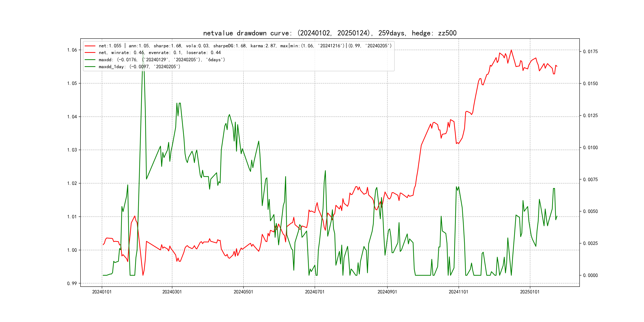
Task: Click the 20241101 x-axis tick label
Action: click(x=458, y=292)
